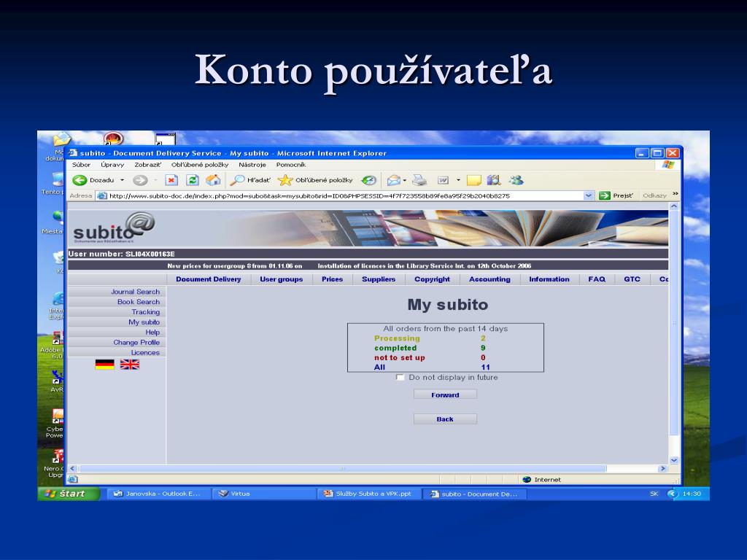Open Journal Search in sidebar
This screenshot has width=747, height=560.
[x=135, y=292]
